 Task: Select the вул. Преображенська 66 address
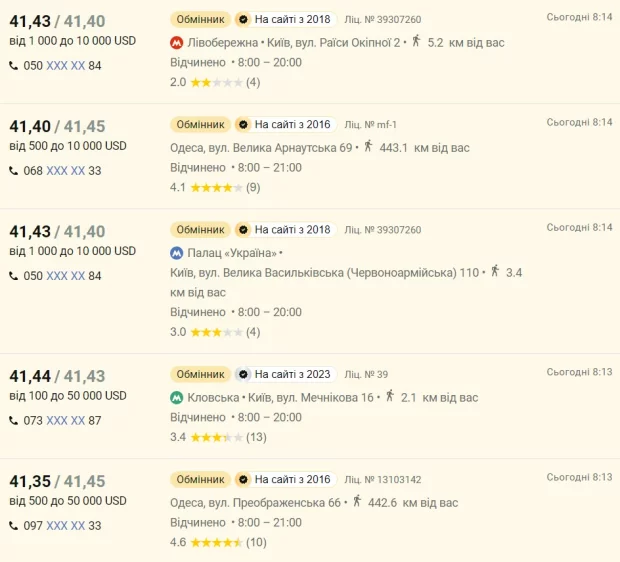256,502
